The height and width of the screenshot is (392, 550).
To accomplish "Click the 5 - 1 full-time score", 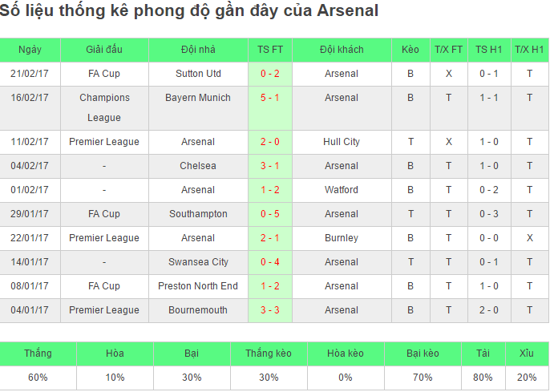I will pyautogui.click(x=270, y=98).
